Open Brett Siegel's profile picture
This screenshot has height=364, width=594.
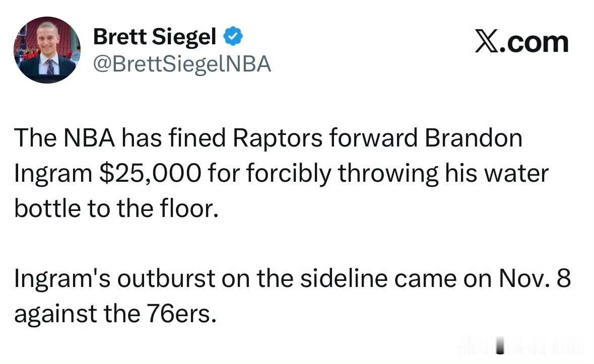click(47, 50)
